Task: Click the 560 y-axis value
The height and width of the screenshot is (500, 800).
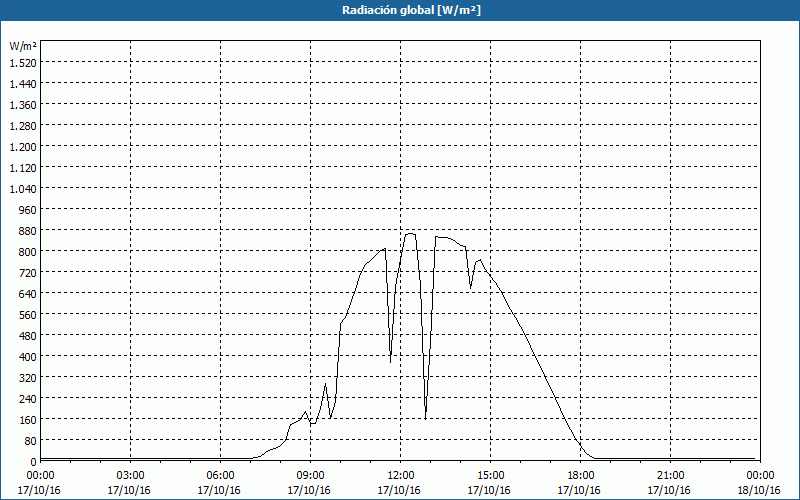Action: (x=28, y=315)
